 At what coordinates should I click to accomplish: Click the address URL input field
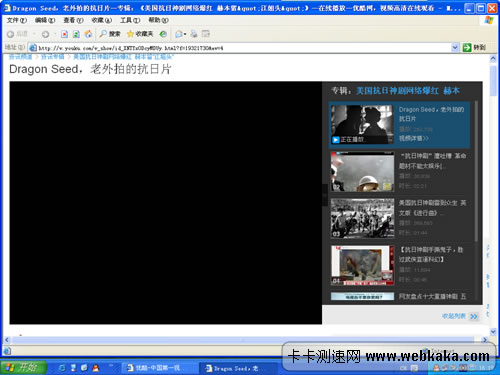(243, 48)
